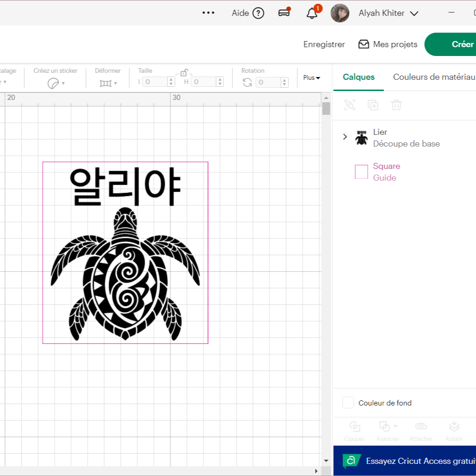Open Mes projets
The height and width of the screenshot is (476, 476).
click(388, 44)
